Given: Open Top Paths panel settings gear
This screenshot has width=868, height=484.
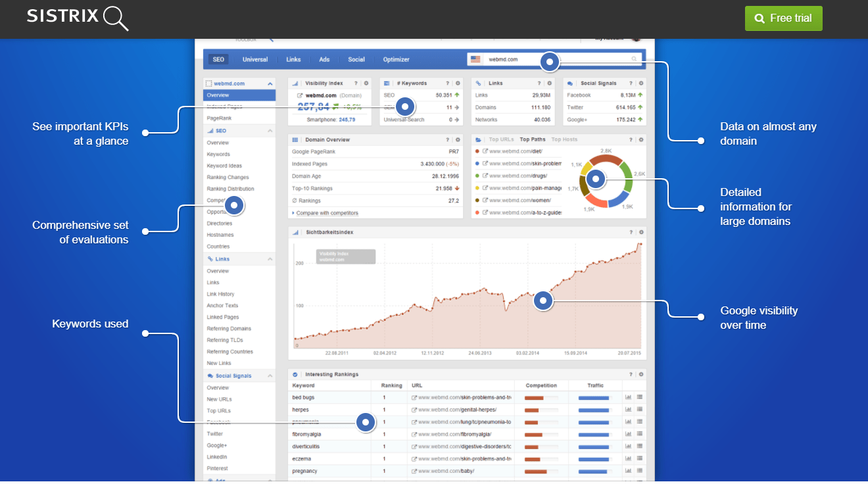Looking at the screenshot, I should (641, 140).
